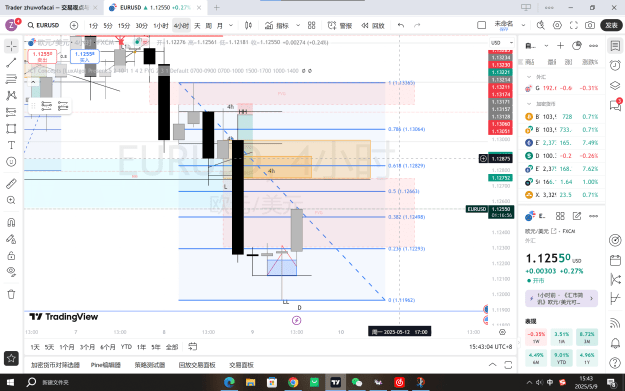The image size is (625, 391).
Task: Open the emoji icons tool
Action: tap(11, 161)
